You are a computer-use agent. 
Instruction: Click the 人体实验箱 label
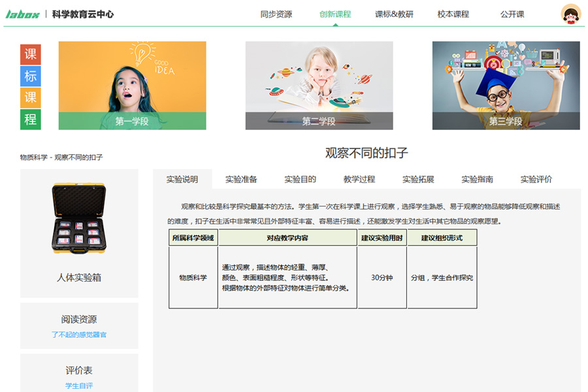(79, 278)
